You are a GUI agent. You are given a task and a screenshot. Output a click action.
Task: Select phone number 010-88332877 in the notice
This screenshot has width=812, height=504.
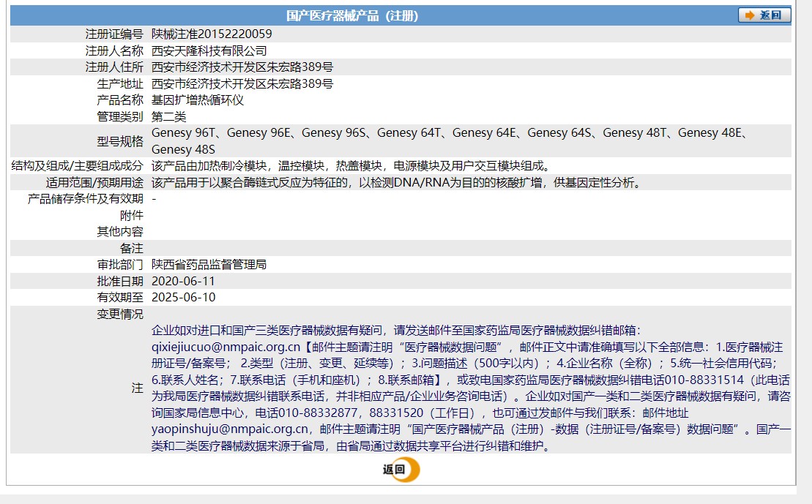(318, 413)
